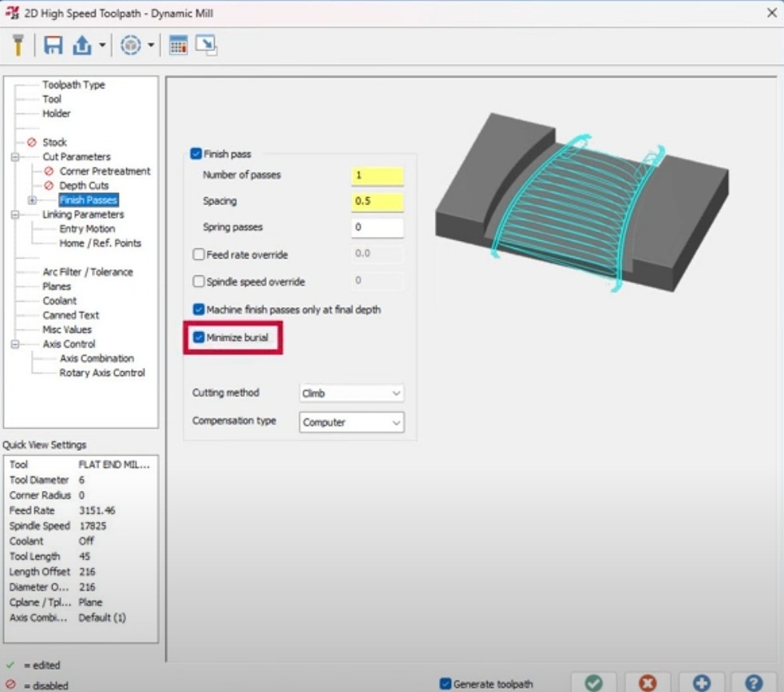Open Axis Combination page

(x=97, y=358)
